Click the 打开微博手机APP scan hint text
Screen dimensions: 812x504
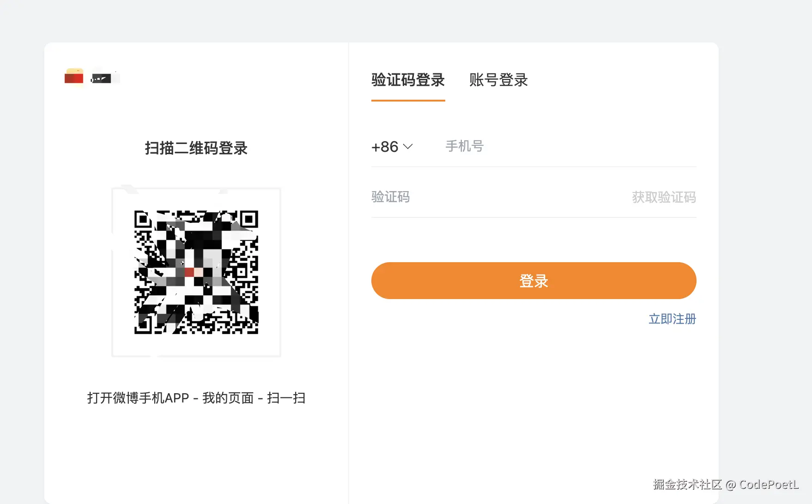click(196, 397)
